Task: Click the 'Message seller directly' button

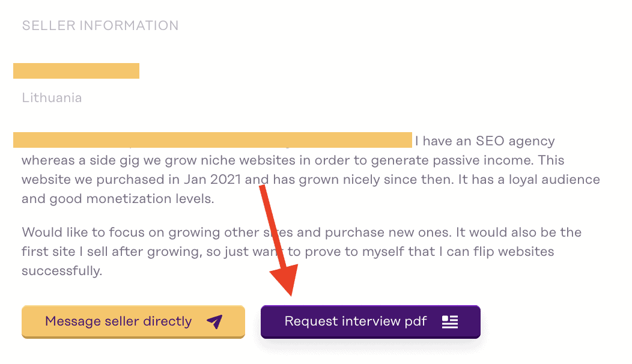Action: (x=133, y=321)
